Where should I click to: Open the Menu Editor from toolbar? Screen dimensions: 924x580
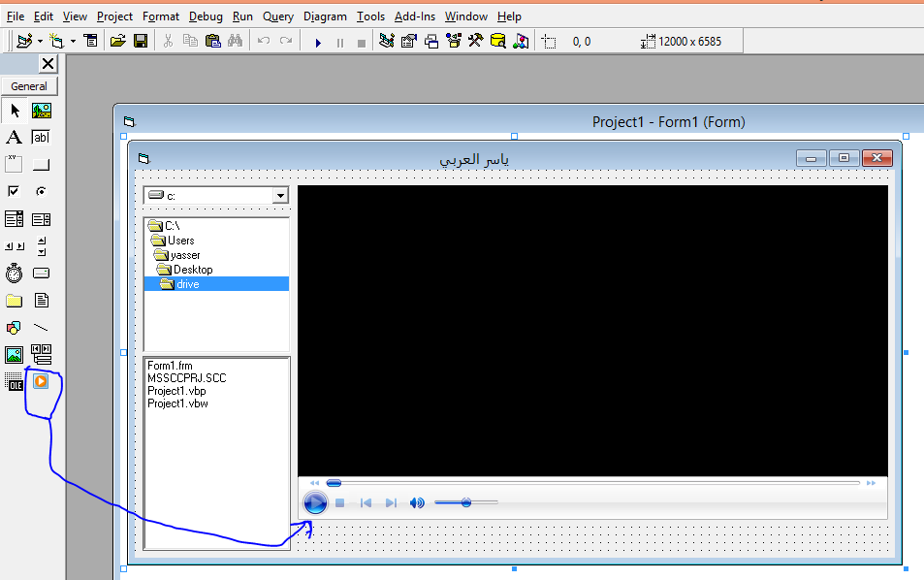click(x=91, y=42)
